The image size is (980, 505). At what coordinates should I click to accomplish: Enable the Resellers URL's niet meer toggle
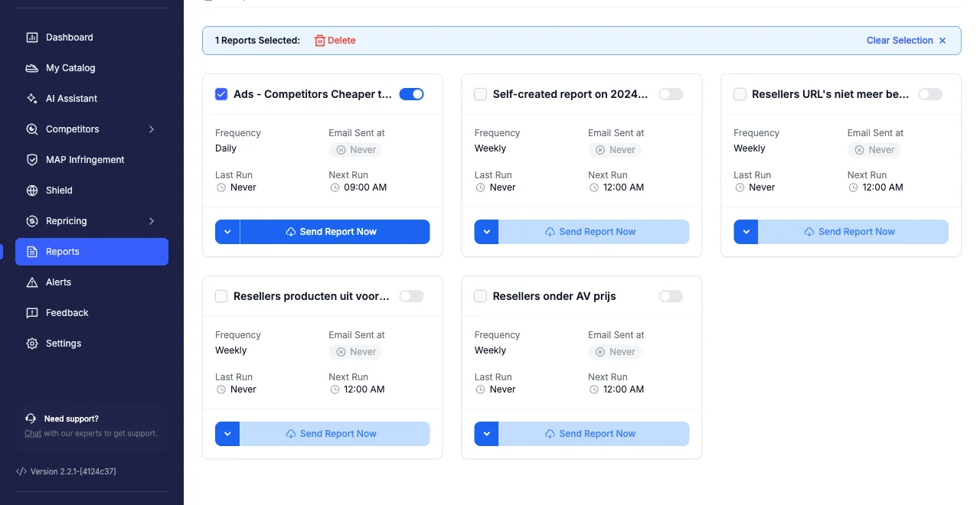(930, 94)
